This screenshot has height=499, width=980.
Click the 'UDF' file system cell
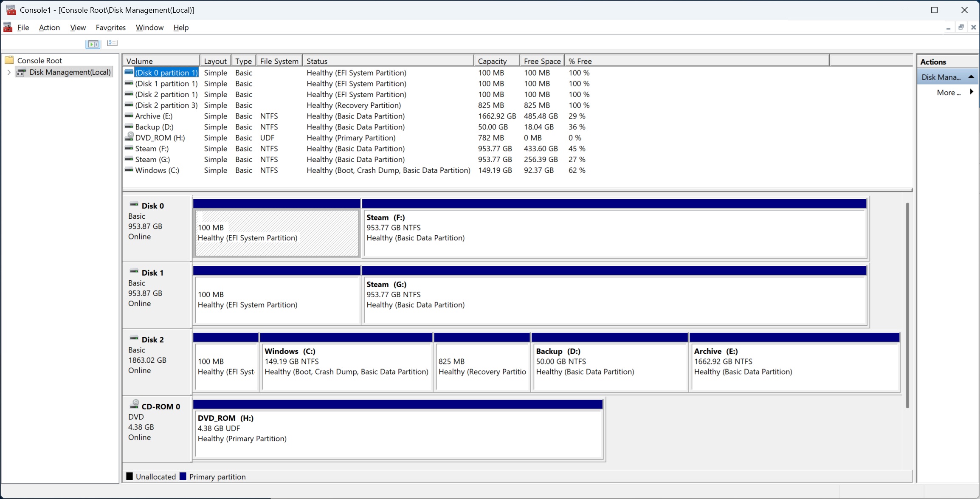pos(267,138)
